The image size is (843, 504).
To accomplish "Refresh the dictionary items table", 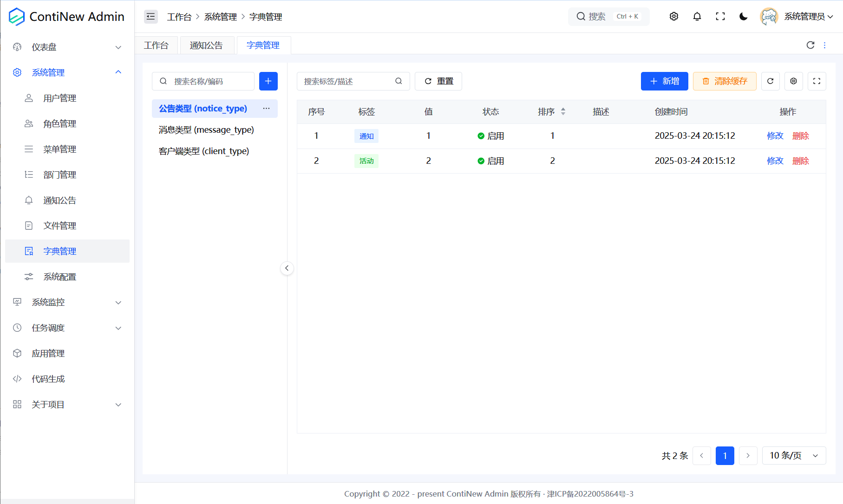I will point(770,81).
